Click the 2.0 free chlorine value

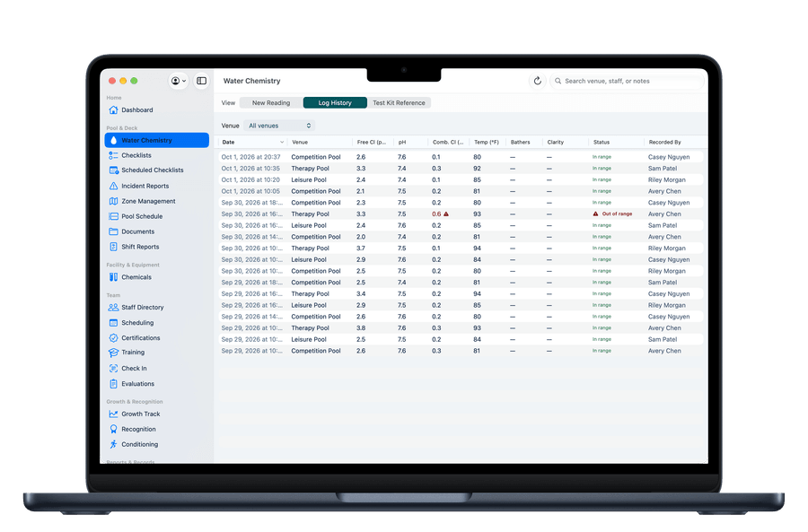361,237
